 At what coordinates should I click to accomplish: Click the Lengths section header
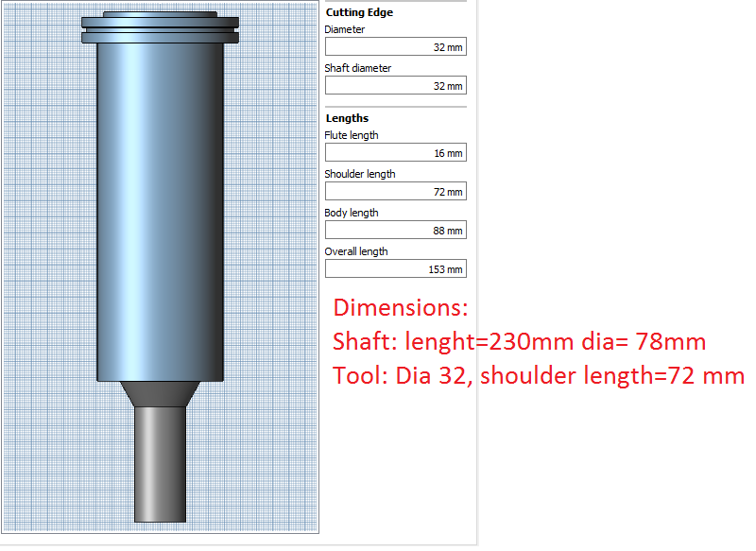click(x=347, y=119)
